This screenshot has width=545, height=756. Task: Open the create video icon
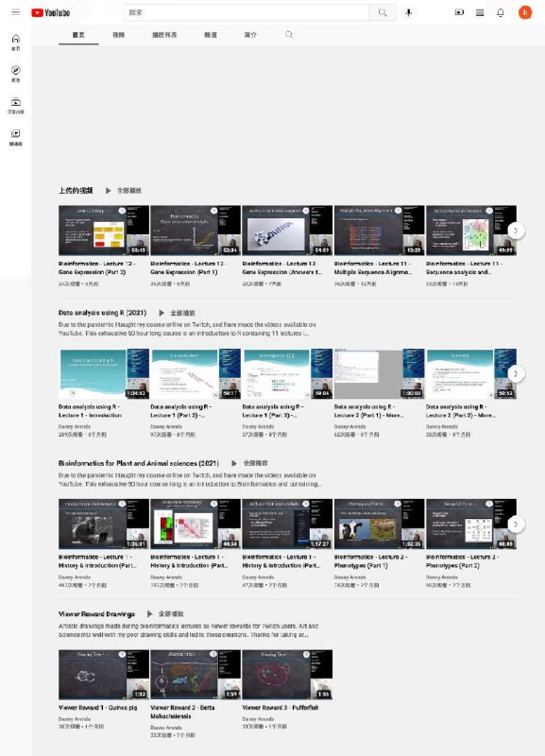(x=459, y=12)
